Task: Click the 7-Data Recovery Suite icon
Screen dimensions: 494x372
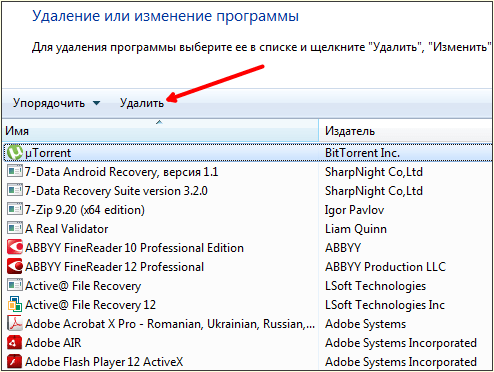Action: click(15, 191)
